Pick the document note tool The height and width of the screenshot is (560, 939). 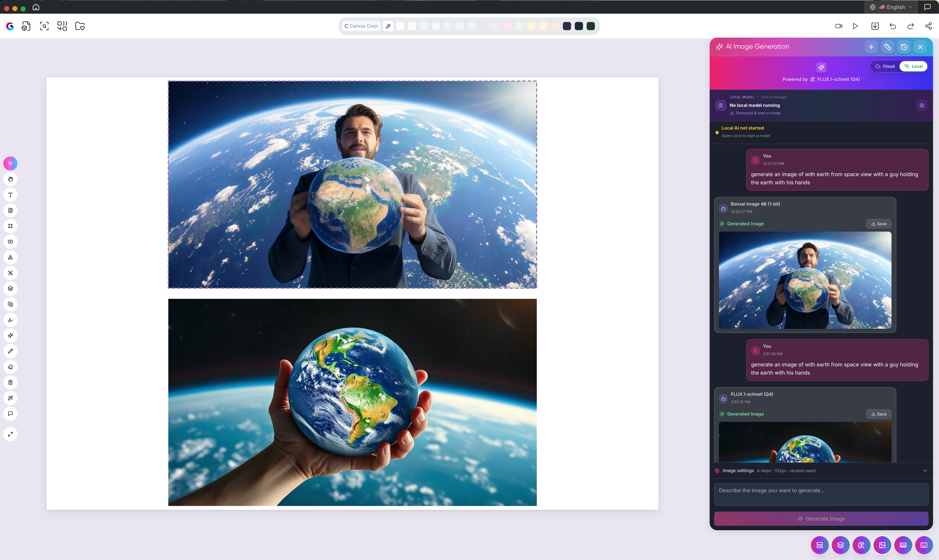[x=11, y=211]
